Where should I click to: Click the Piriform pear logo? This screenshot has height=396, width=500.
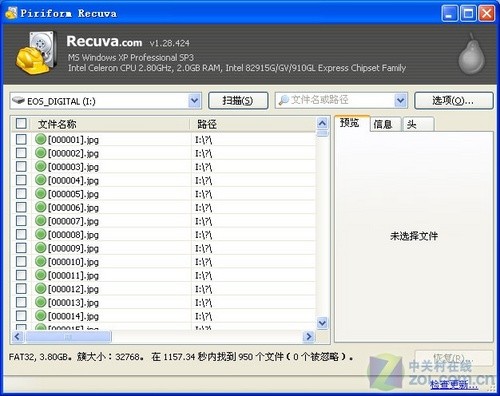point(471,53)
